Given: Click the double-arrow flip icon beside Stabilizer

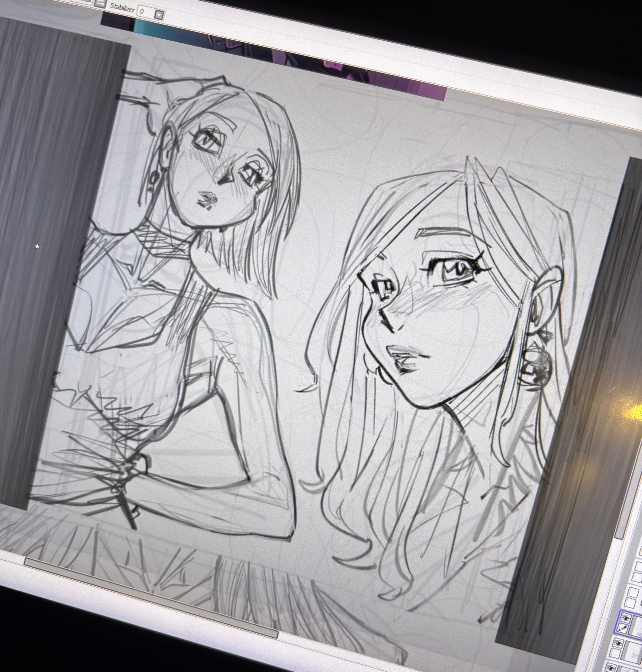Looking at the screenshot, I should tap(100, 3).
